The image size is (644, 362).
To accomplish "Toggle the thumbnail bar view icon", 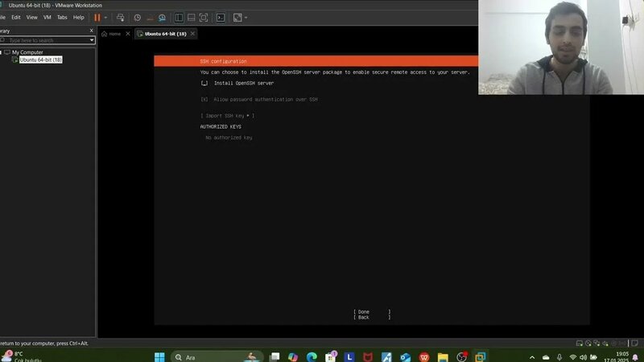I will 191,18.
